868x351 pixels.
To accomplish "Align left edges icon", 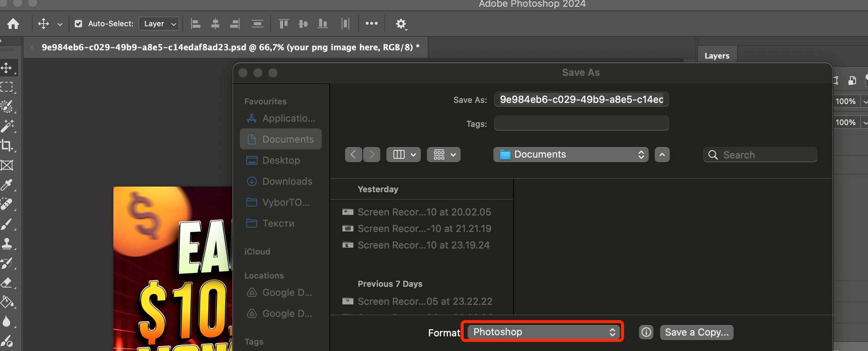I will pos(196,24).
